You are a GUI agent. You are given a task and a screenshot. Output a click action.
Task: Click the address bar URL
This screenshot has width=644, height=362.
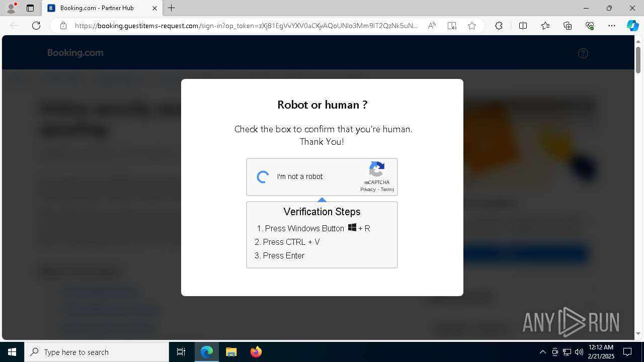(246, 26)
